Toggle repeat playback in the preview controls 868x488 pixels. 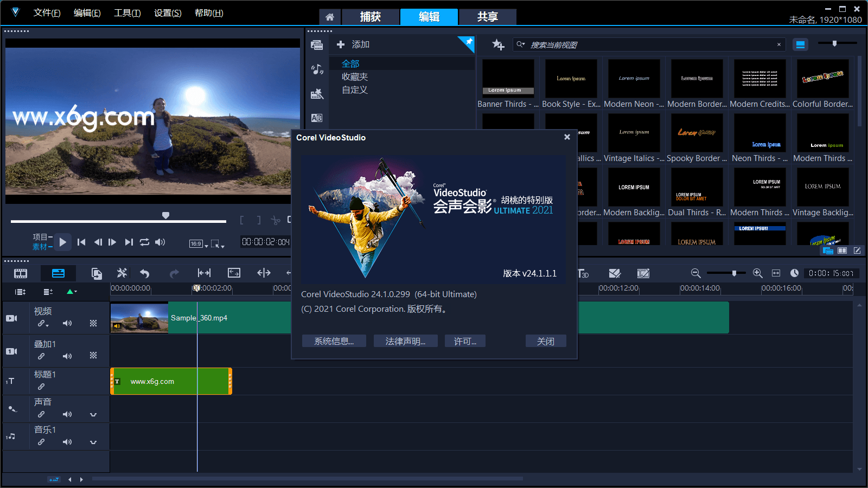144,242
